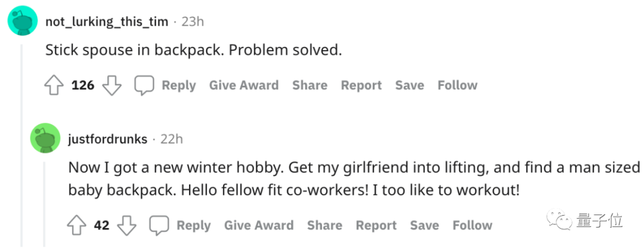
Task: Open the justfordrunks username link
Action: click(x=107, y=139)
